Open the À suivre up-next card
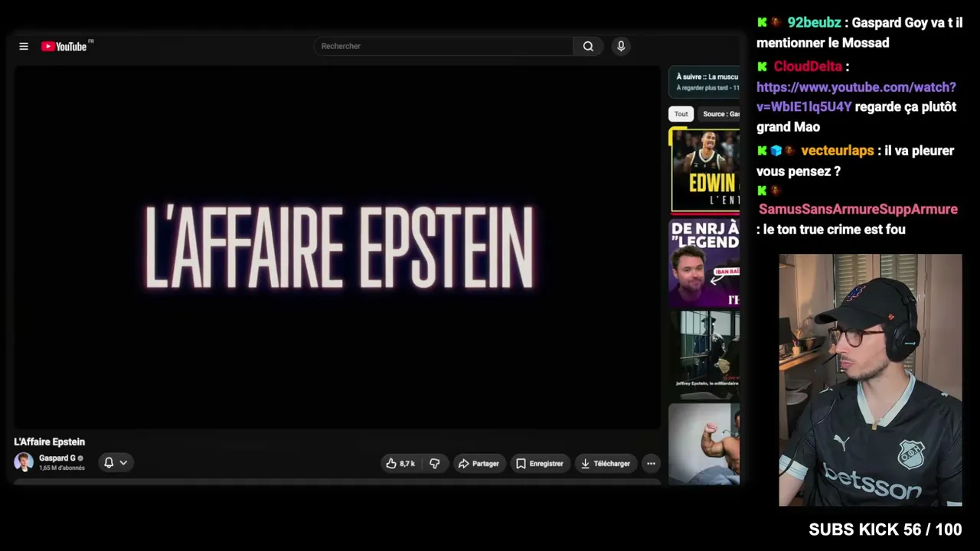980x551 pixels. coord(705,82)
